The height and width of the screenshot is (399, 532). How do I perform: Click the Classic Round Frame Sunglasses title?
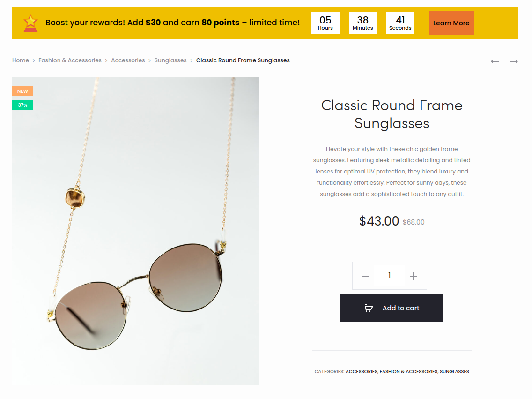click(392, 114)
